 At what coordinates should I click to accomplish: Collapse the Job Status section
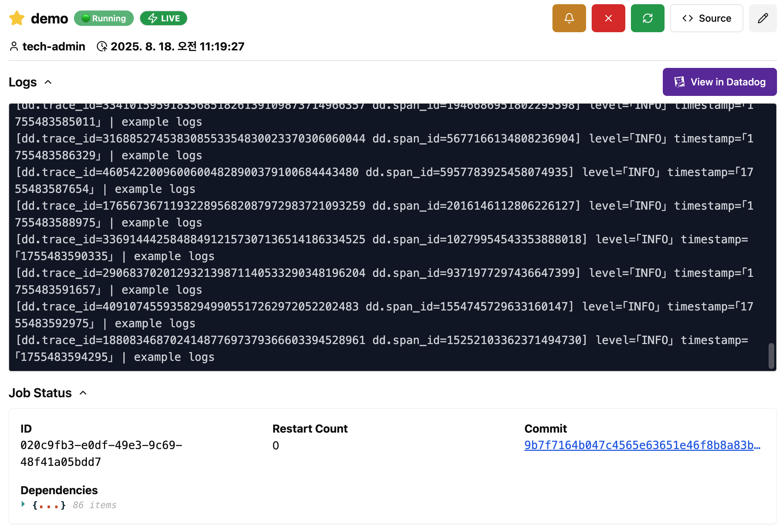pos(83,393)
